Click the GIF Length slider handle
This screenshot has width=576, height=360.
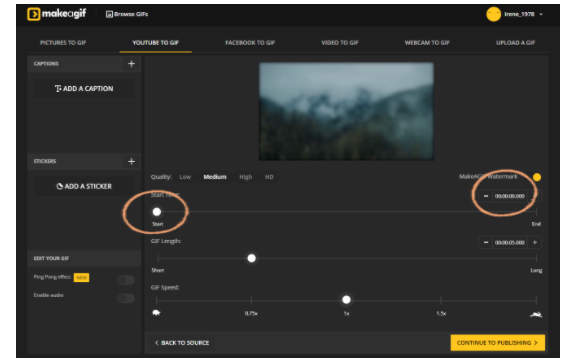click(252, 259)
